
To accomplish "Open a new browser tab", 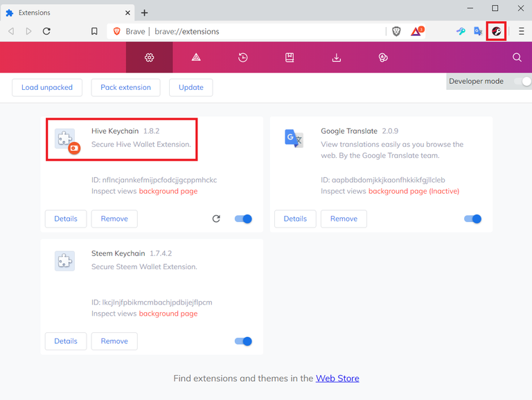I will point(145,13).
